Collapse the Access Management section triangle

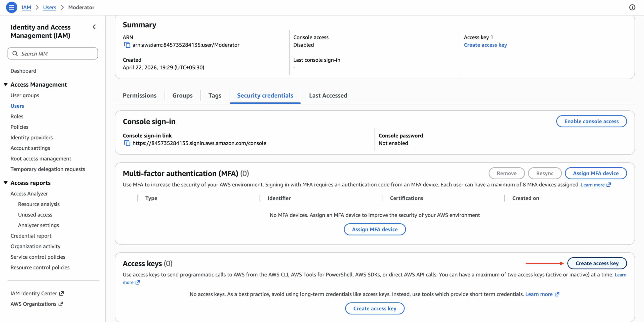point(6,85)
